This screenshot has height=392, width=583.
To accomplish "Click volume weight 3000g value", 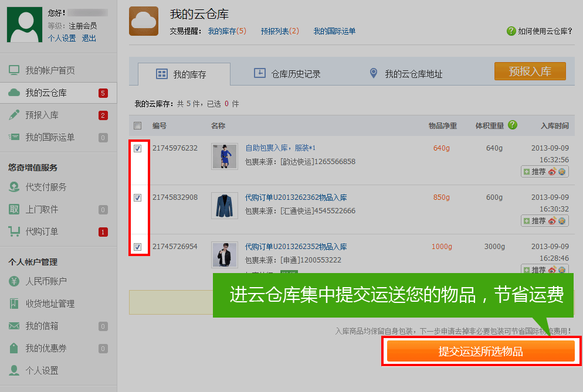I will point(494,247).
